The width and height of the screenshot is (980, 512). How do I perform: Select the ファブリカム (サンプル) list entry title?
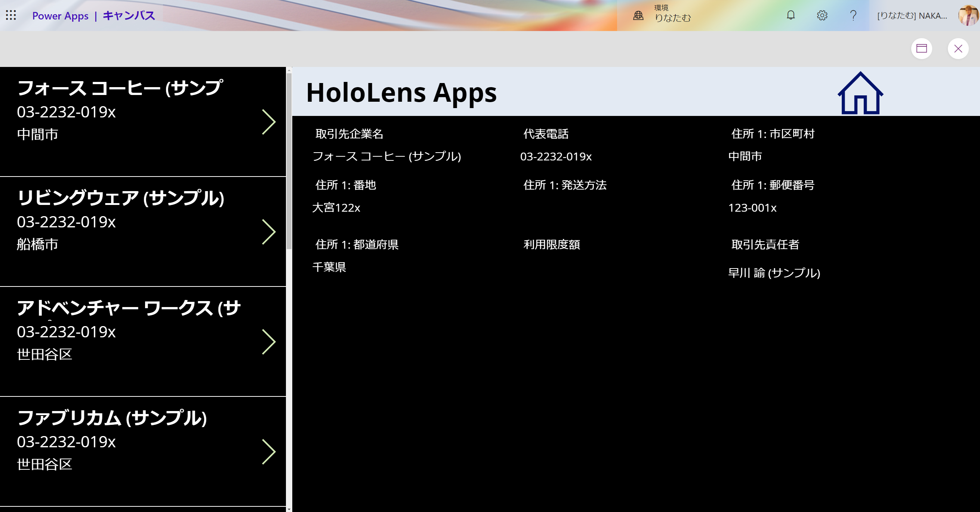(112, 419)
